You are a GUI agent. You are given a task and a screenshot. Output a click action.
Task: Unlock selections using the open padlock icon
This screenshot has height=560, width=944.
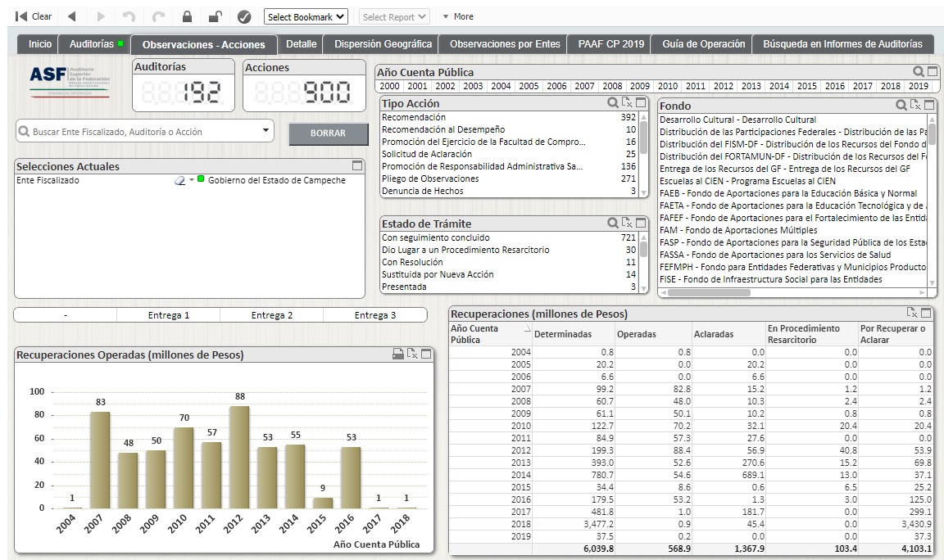point(215,16)
